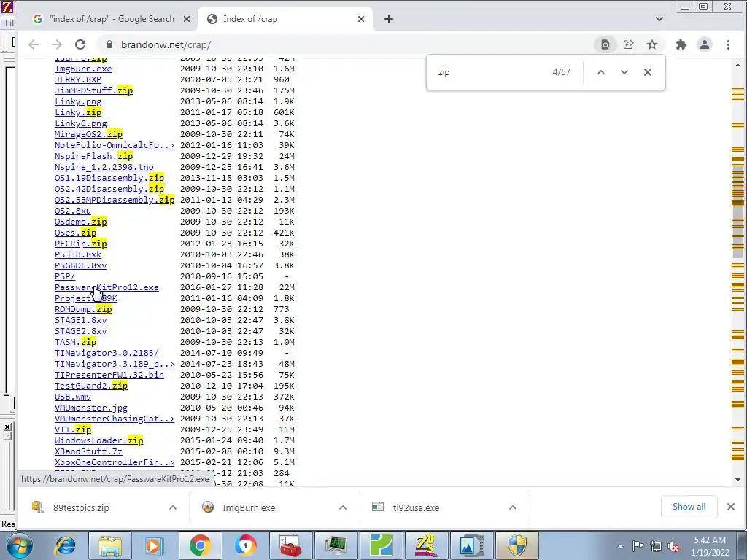Screen dimensions: 747x560
Task: Open the TestGuard2.zip link
Action: tap(91, 386)
